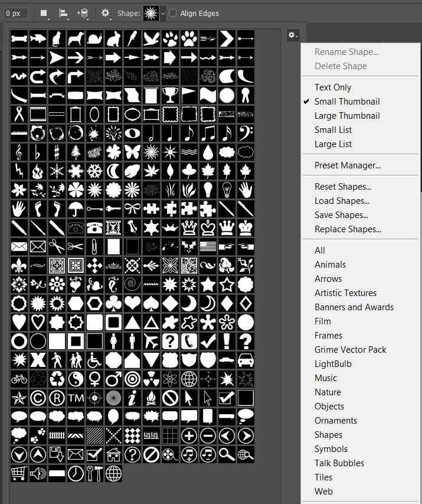Select the hourglass shape
Screen dimensions: 422x504
coord(113,228)
